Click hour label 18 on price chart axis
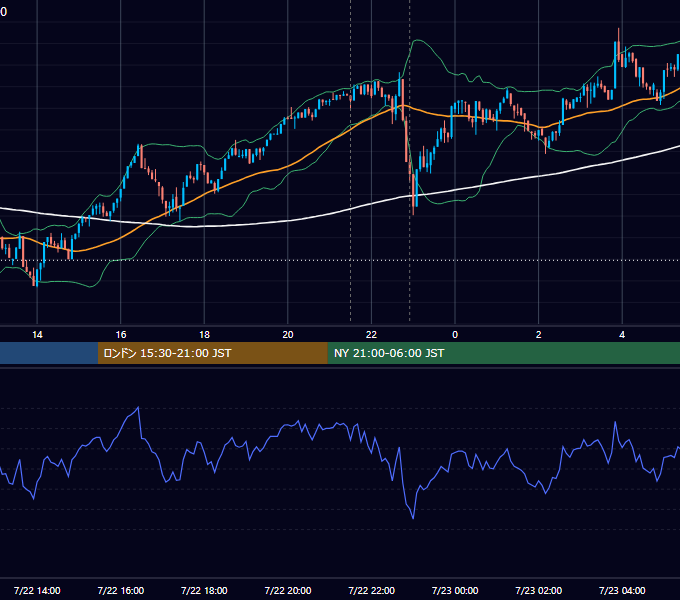The height and width of the screenshot is (600, 680). (x=204, y=335)
